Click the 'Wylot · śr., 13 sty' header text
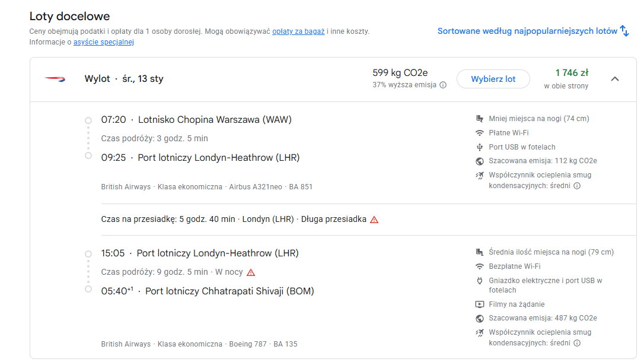644x362 pixels. 124,78
